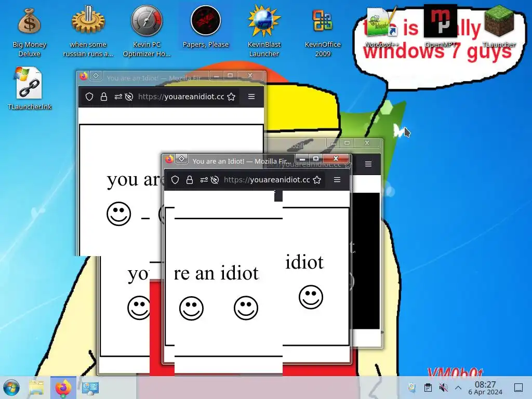Image resolution: width=532 pixels, height=399 pixels.
Task: Click blocked autoplay icon in front Firefox window
Action: [215, 180]
